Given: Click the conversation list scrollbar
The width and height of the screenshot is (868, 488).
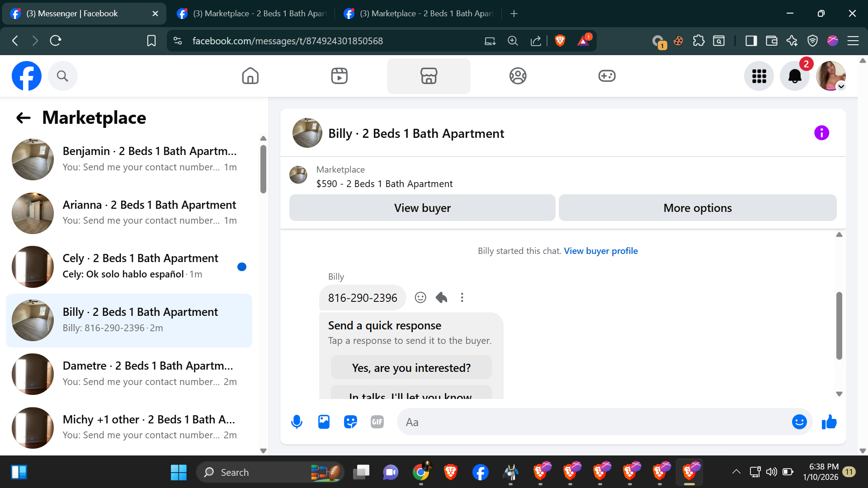Looking at the screenshot, I should click(263, 169).
